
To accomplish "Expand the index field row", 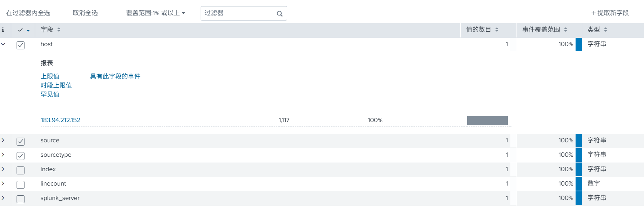I will pyautogui.click(x=3, y=169).
